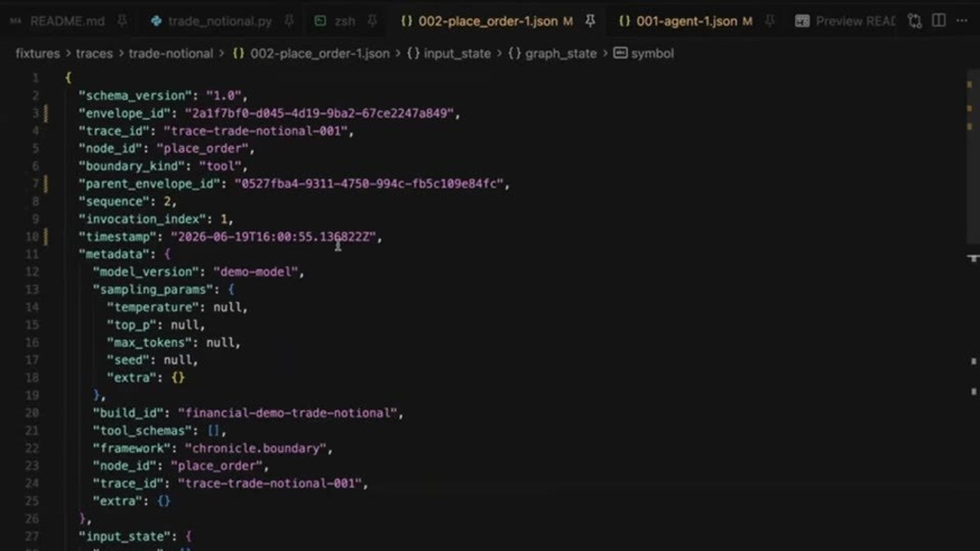Split the editor to the right

938,21
